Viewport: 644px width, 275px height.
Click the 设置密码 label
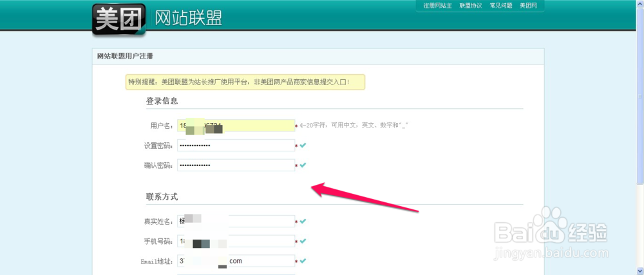pyautogui.click(x=159, y=146)
